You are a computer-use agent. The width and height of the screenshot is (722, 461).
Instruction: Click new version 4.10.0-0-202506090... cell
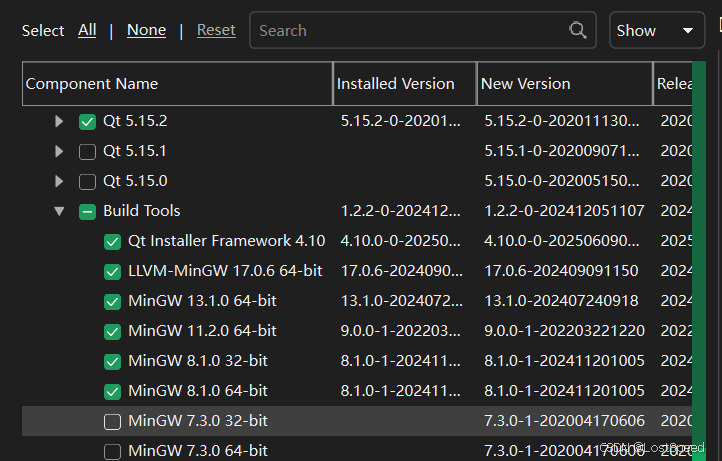(x=561, y=241)
